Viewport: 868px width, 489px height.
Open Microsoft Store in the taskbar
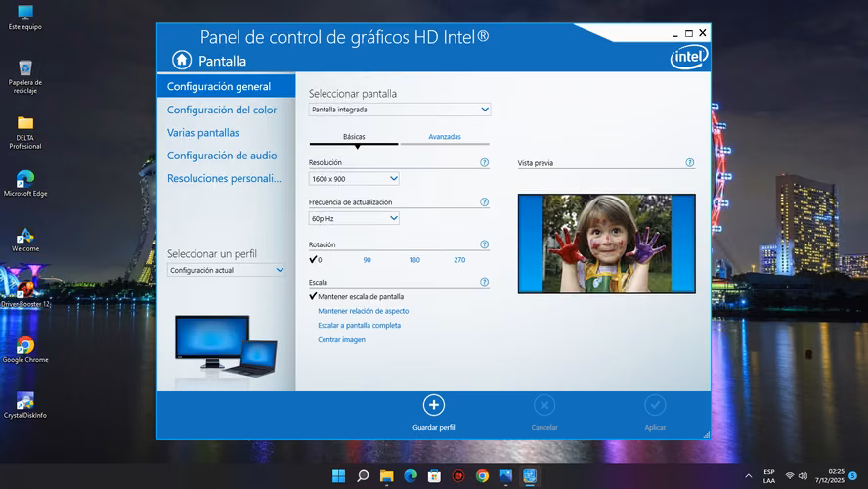pos(435,475)
